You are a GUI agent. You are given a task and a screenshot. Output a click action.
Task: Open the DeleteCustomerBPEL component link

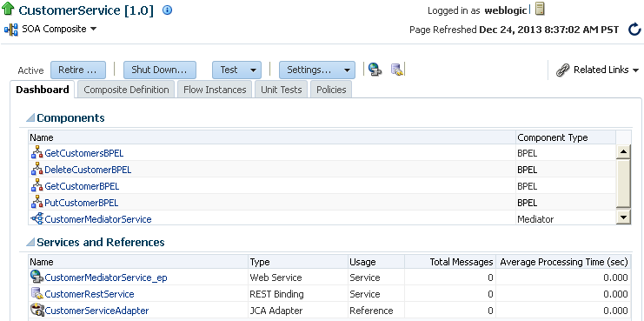pyautogui.click(x=88, y=170)
